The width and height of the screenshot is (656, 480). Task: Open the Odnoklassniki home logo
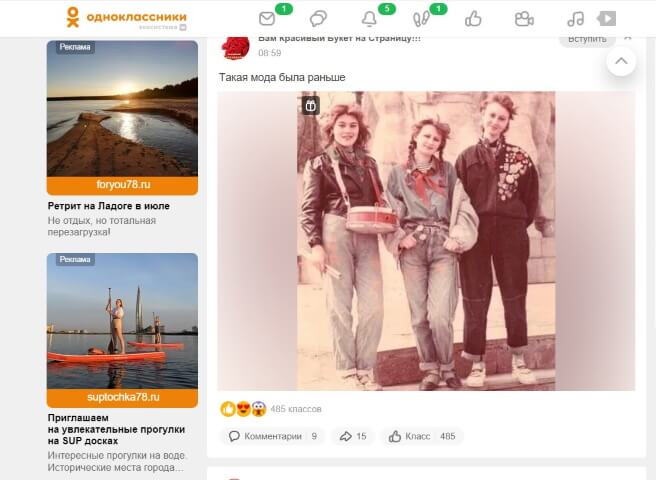point(126,18)
